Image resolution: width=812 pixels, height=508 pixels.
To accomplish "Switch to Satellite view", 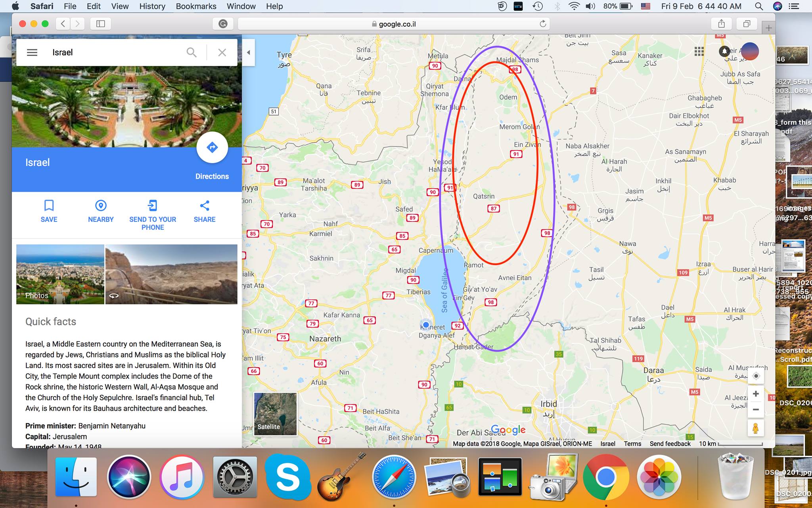I will [275, 414].
